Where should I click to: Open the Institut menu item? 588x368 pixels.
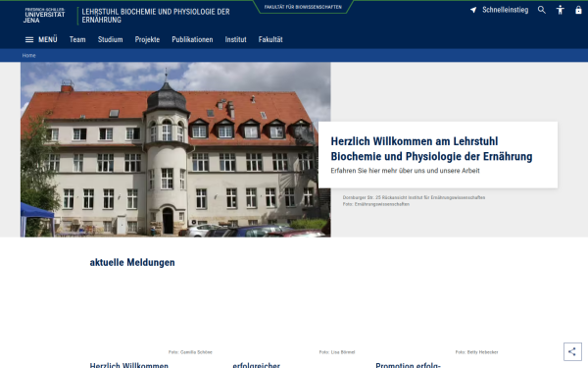click(235, 39)
